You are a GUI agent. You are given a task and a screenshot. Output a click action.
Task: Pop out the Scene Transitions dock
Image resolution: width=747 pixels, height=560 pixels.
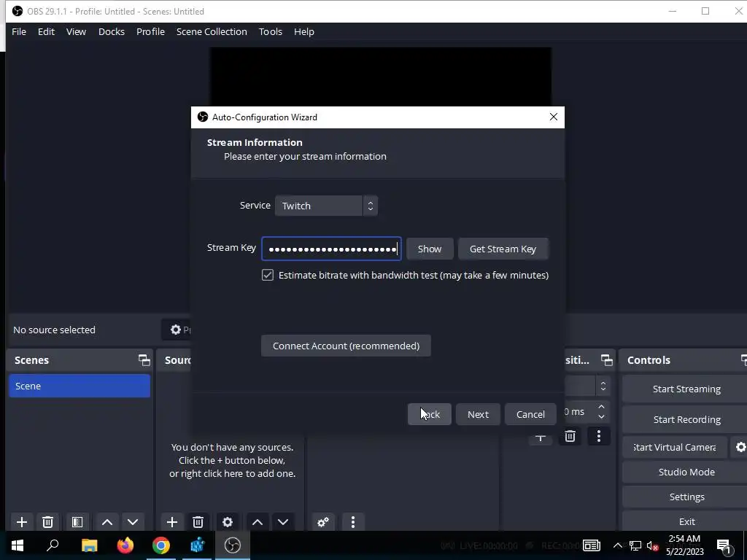point(606,360)
